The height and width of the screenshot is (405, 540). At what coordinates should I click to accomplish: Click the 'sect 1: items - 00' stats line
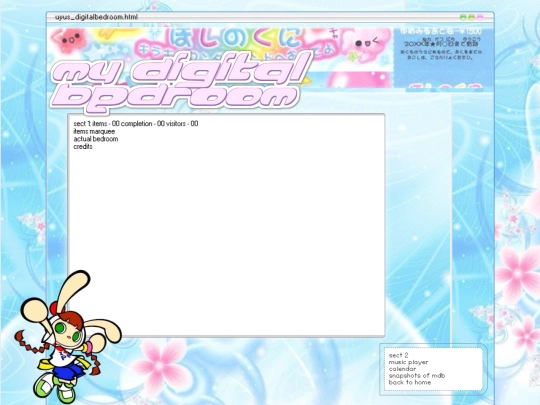[136, 124]
